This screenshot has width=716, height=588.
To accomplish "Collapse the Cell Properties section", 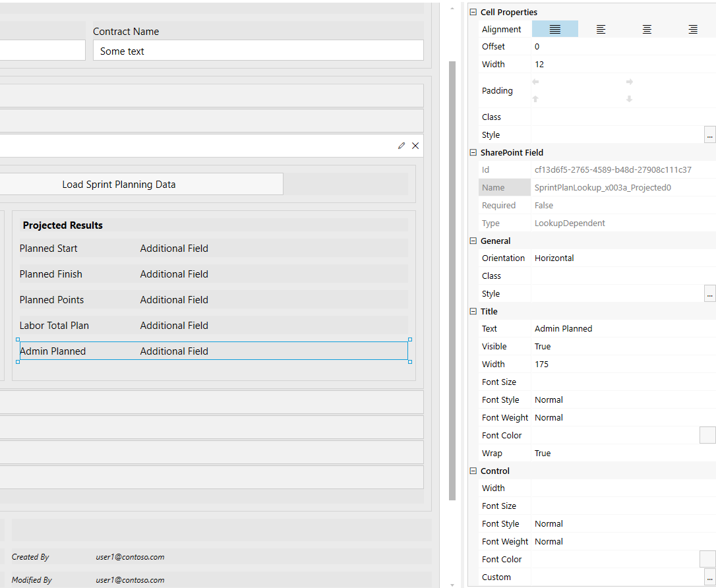I will tap(473, 13).
